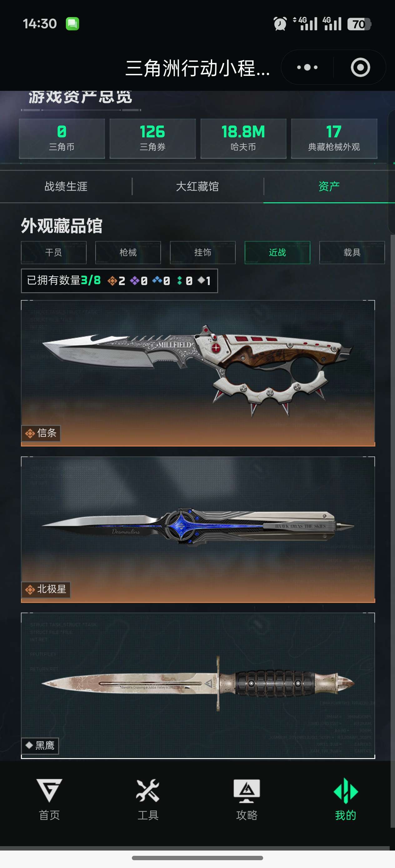Select the 资产 tab
Viewport: 395px width, 868px height.
[329, 186]
